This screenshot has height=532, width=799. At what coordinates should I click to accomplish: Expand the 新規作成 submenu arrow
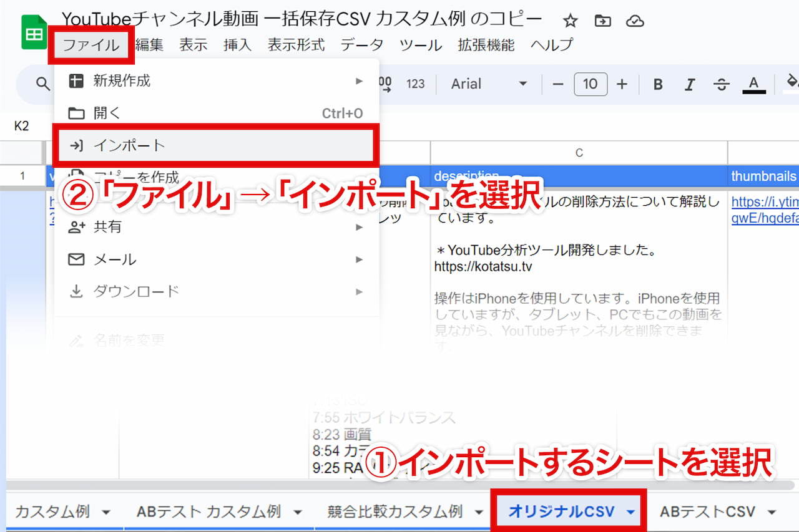[359, 80]
